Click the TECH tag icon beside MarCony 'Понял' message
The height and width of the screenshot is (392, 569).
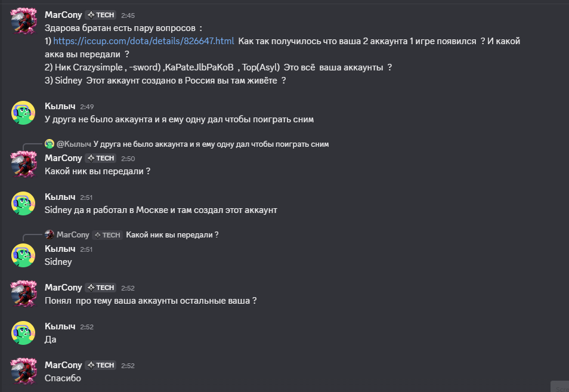tap(91, 288)
